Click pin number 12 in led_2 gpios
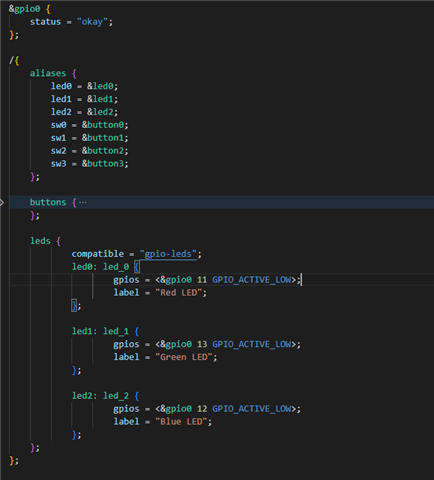The width and height of the screenshot is (434, 480). (202, 409)
